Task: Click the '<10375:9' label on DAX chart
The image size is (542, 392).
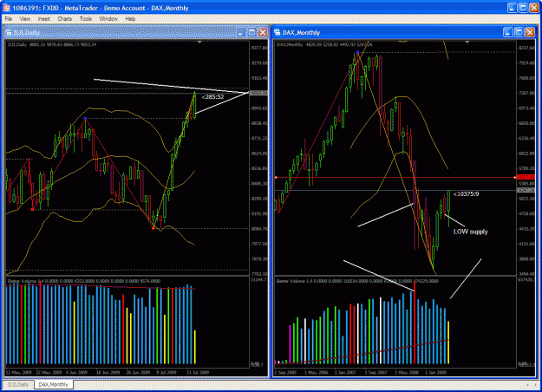Action: coord(466,194)
